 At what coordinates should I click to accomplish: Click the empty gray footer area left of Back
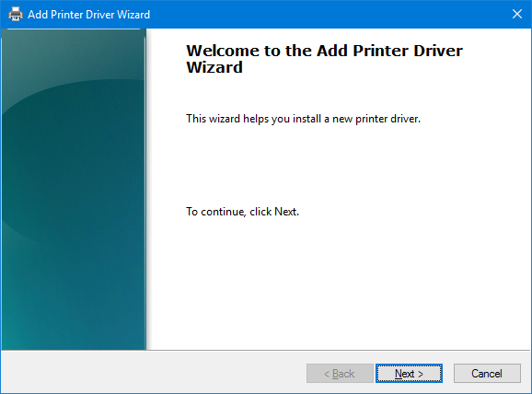[x=153, y=373]
